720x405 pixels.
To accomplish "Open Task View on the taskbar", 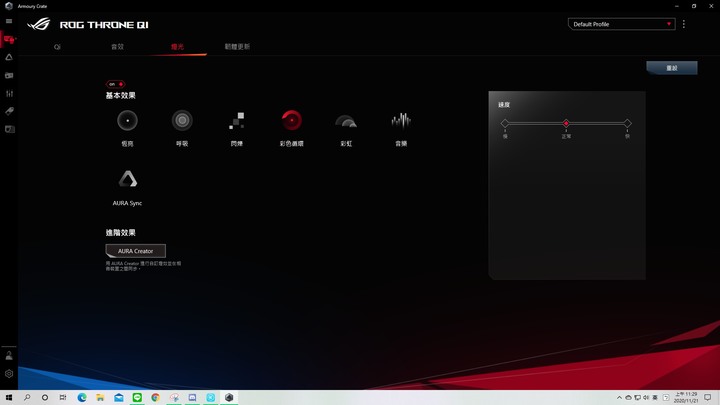I will (63, 397).
